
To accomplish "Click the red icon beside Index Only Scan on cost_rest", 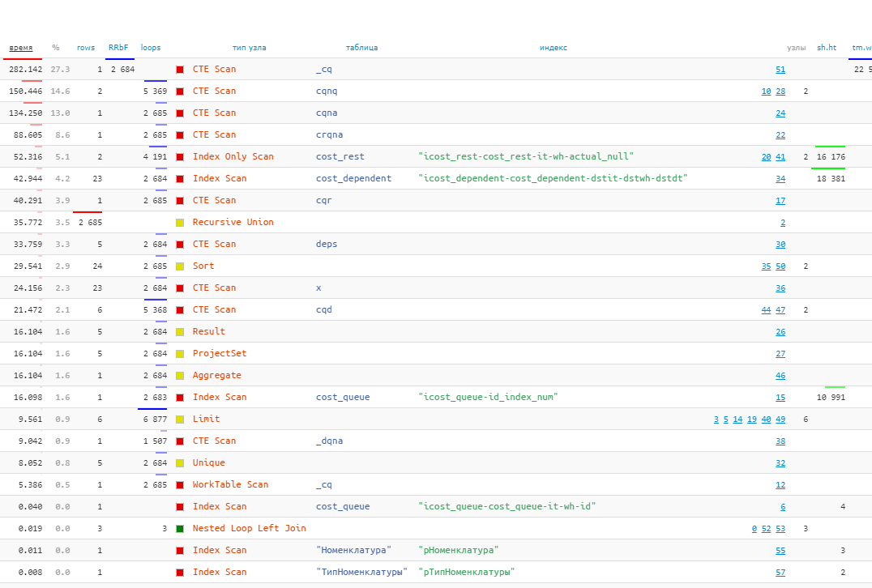I will (x=180, y=156).
